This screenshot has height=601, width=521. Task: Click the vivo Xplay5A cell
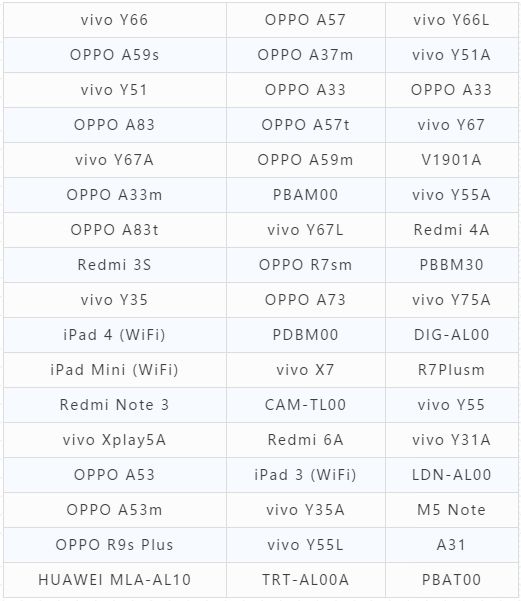pyautogui.click(x=115, y=440)
